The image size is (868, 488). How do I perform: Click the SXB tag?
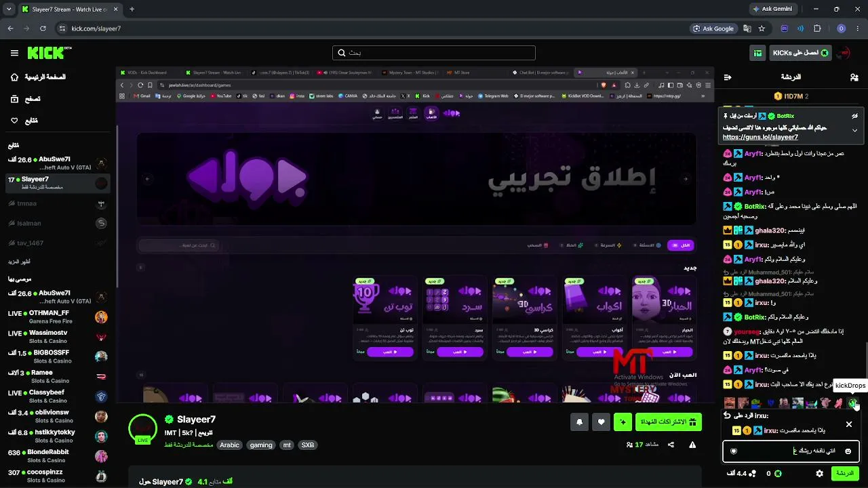(x=308, y=445)
